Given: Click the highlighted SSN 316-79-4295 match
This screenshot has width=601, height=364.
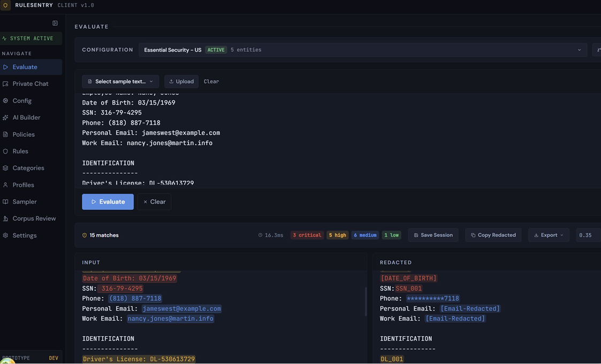Looking at the screenshot, I should 121,289.
